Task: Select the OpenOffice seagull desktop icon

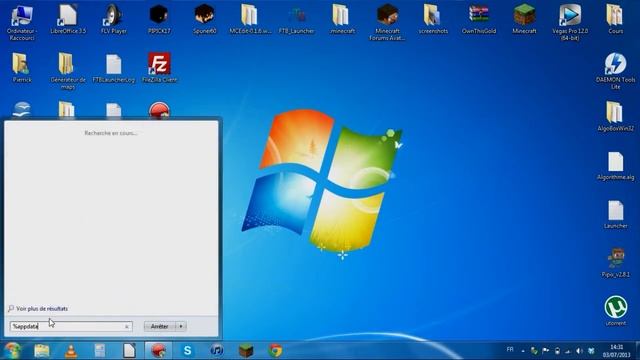Action: [22, 110]
